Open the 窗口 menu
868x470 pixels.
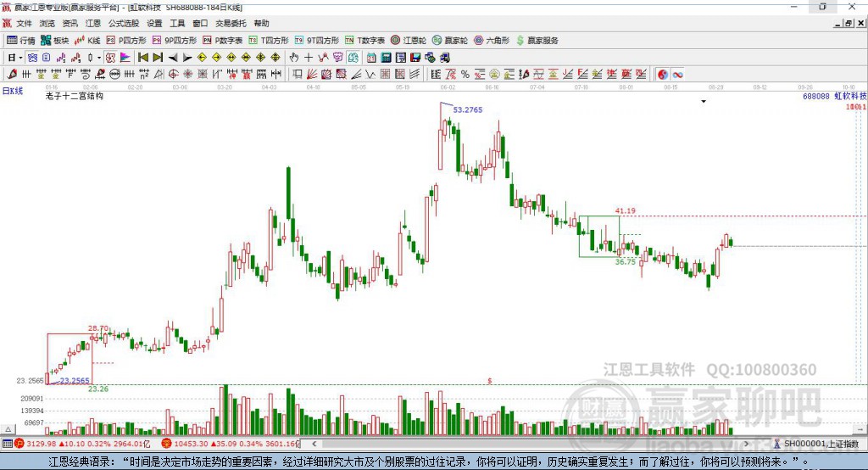200,23
